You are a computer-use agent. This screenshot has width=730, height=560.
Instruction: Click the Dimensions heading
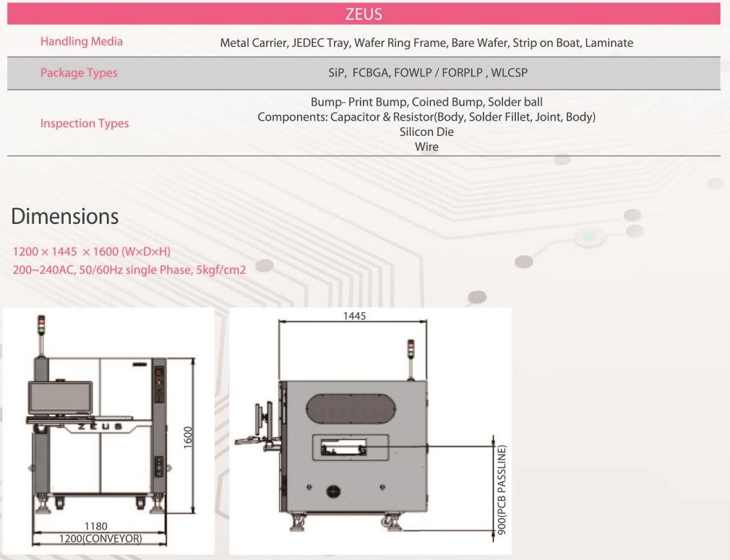[65, 217]
